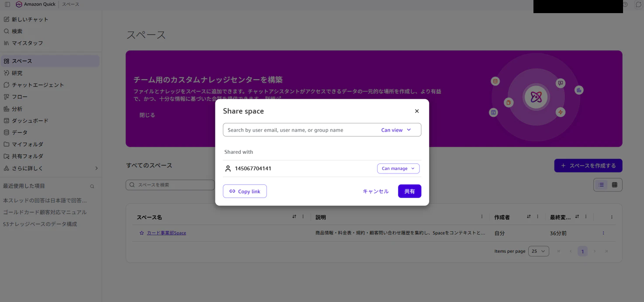Open Can manage dropdown for 145067704141
644x302 pixels.
coord(398,168)
